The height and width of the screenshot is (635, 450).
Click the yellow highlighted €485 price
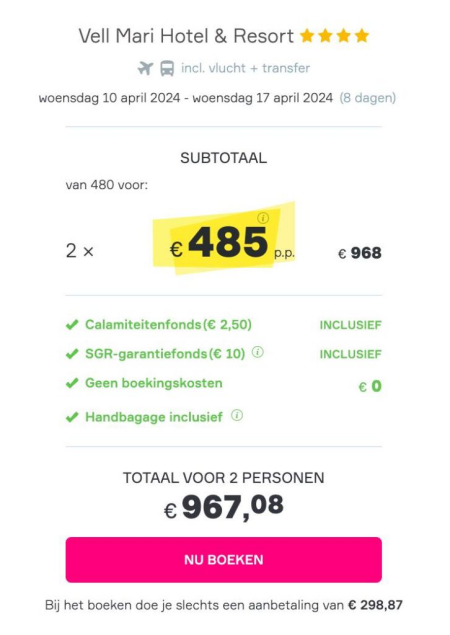224,241
